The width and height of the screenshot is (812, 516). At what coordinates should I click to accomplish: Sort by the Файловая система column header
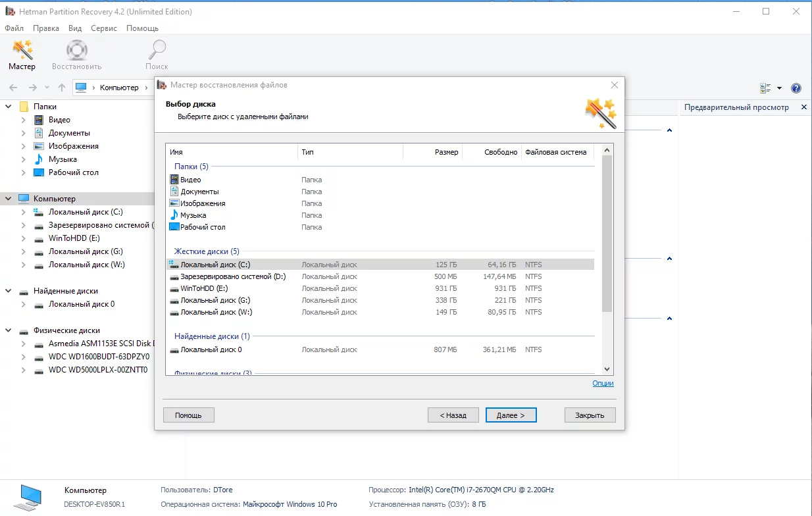(557, 152)
